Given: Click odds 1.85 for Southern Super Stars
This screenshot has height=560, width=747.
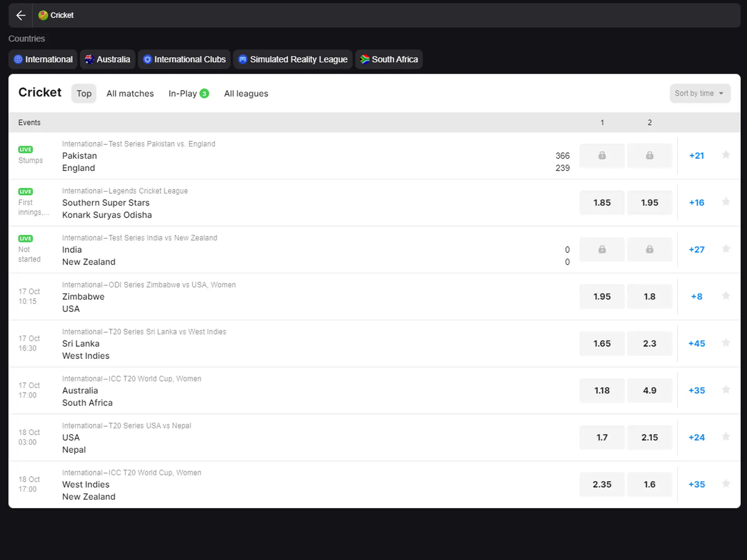Looking at the screenshot, I should (x=602, y=202).
